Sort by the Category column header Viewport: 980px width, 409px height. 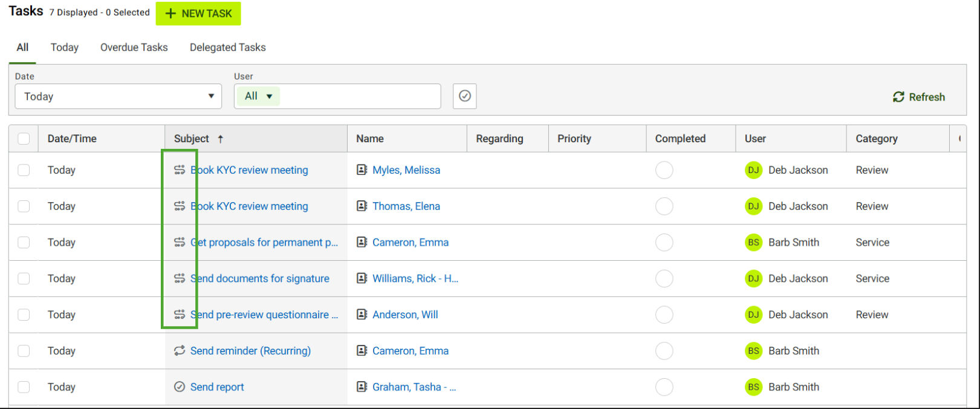coord(898,139)
